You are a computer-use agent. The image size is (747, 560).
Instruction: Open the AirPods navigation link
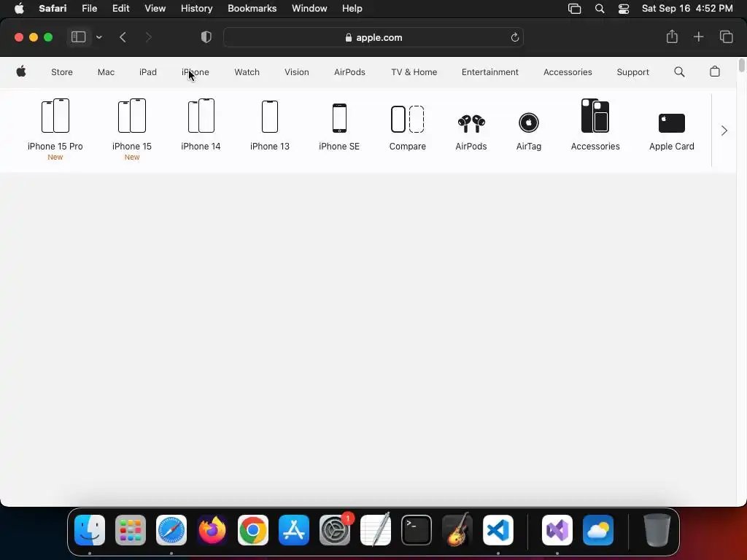[x=349, y=72]
